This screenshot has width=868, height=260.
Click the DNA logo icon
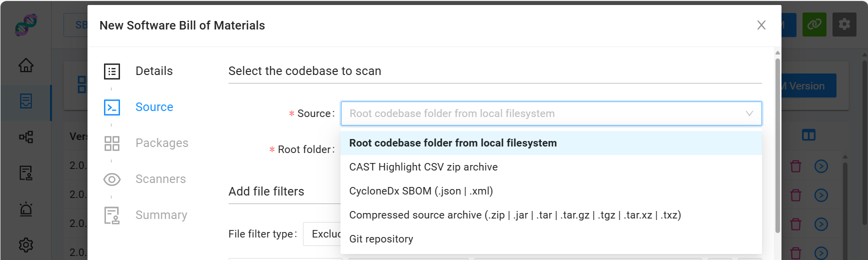26,24
